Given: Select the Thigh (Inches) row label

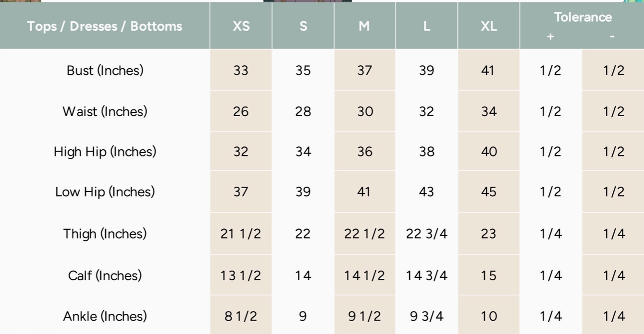Looking at the screenshot, I should click(x=105, y=234).
